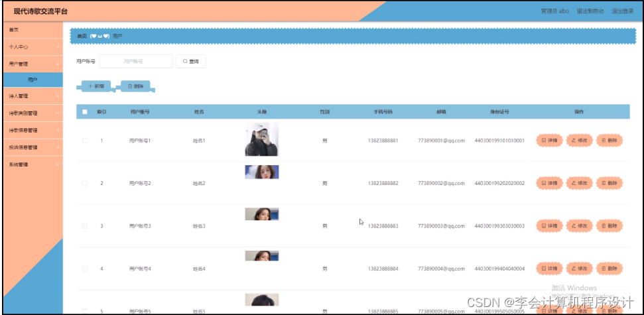Edit the 用户账号1 row with 修改

[580, 141]
